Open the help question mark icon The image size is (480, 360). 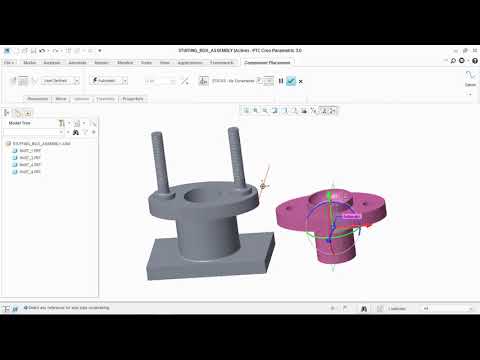point(475,61)
